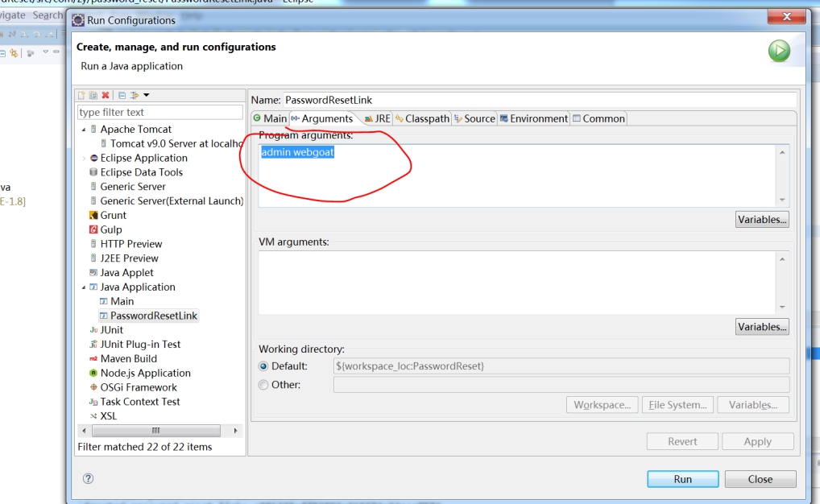Select Default working directory radio button
Viewport: 820px width, 504px height.
(x=263, y=366)
